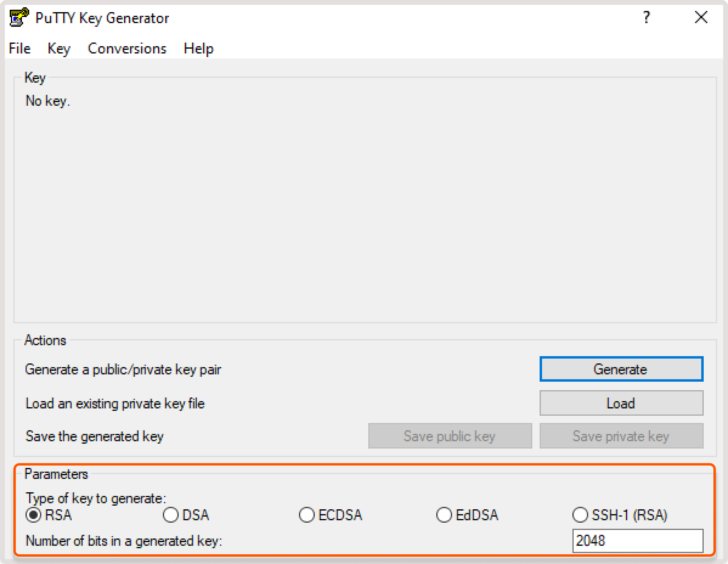Click the number of bits input field
728x564 pixels.
[x=638, y=541]
